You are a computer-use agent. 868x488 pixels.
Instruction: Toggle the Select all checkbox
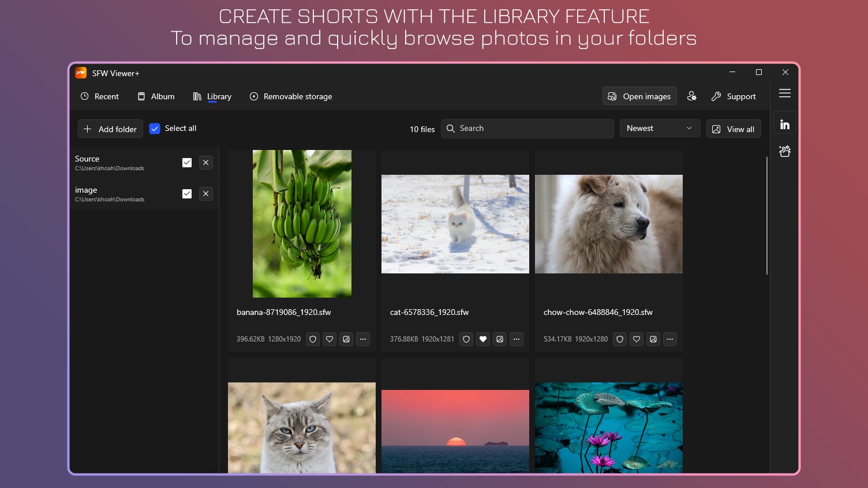pos(155,129)
